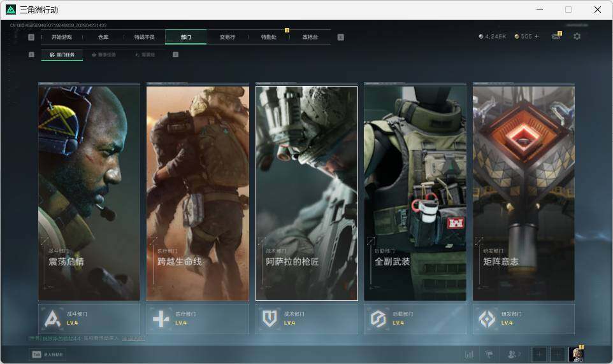Open the flag icon in bottom bar
Screen dimensions: 613x364
(x=489, y=354)
